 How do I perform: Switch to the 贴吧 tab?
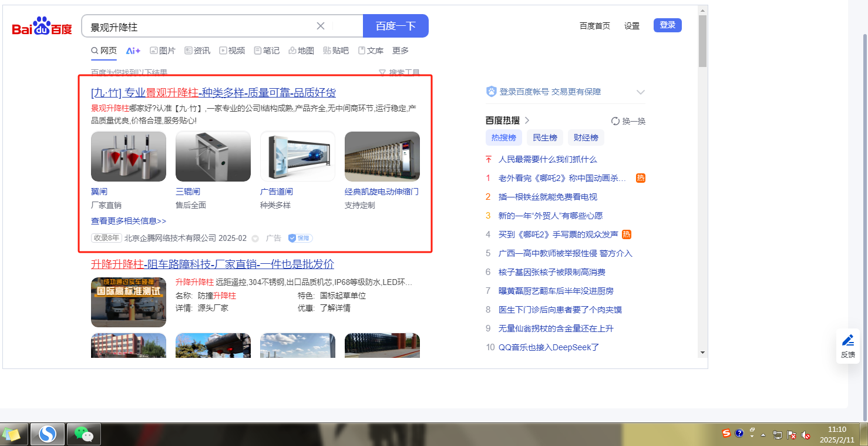pyautogui.click(x=336, y=51)
